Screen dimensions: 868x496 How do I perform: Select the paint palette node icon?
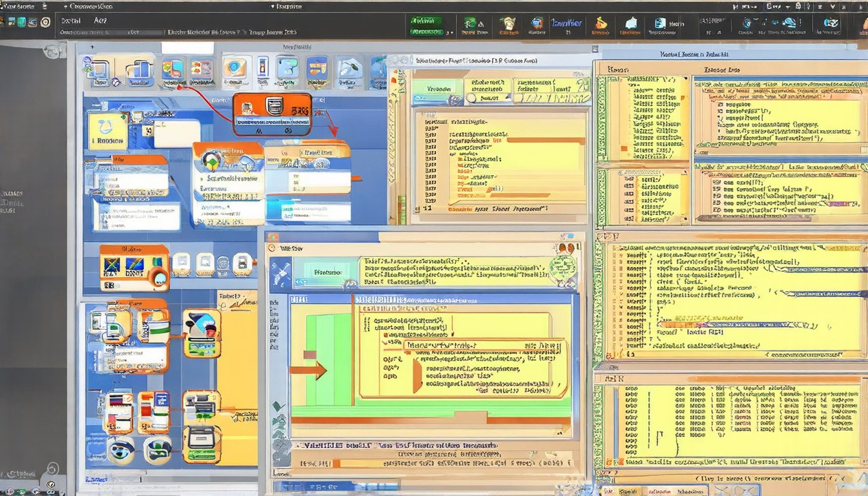click(x=201, y=333)
